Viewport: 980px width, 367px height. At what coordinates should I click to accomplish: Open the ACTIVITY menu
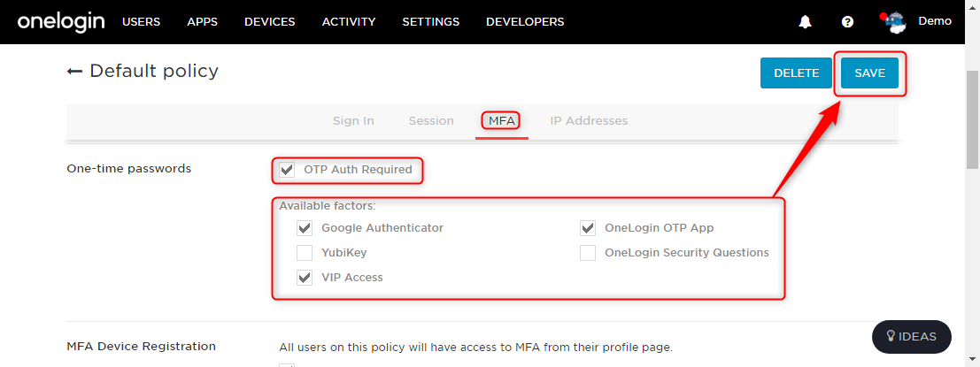point(349,22)
